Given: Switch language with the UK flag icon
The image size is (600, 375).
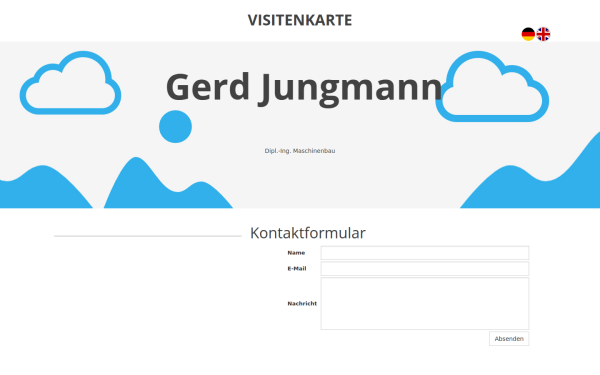Looking at the screenshot, I should [543, 34].
